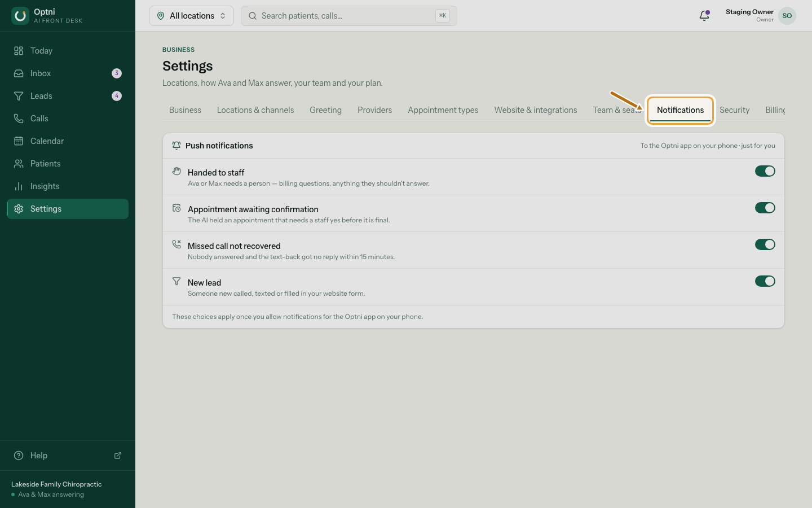Click the Calendar icon in sidebar
Image resolution: width=812 pixels, height=508 pixels.
[x=19, y=141]
